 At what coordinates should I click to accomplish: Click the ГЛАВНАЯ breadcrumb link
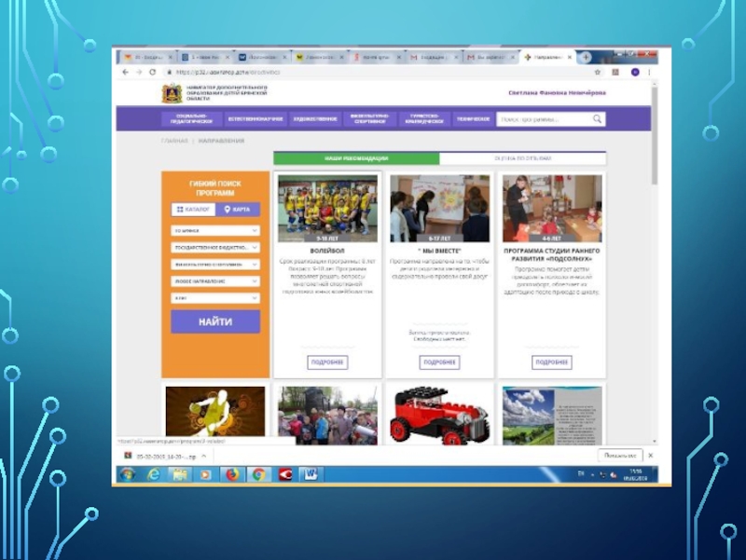point(174,141)
